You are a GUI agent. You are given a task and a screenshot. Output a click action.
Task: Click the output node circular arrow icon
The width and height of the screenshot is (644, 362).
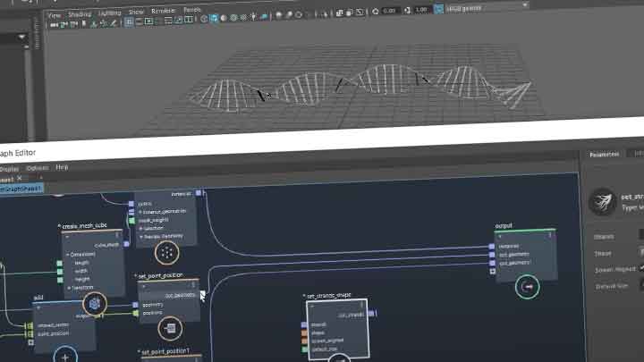click(x=528, y=287)
